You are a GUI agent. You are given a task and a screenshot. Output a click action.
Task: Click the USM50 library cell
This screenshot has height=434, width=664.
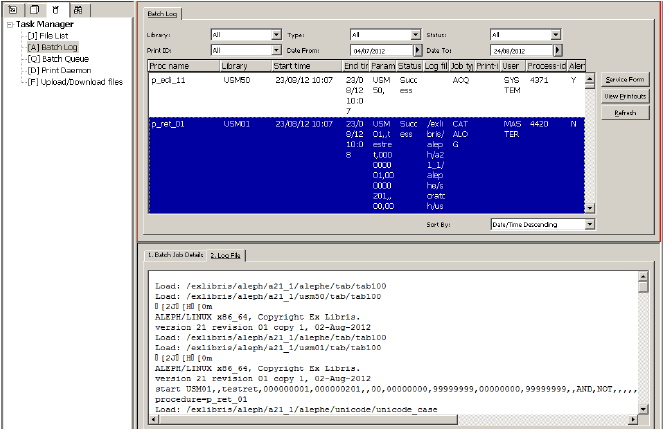tap(237, 80)
